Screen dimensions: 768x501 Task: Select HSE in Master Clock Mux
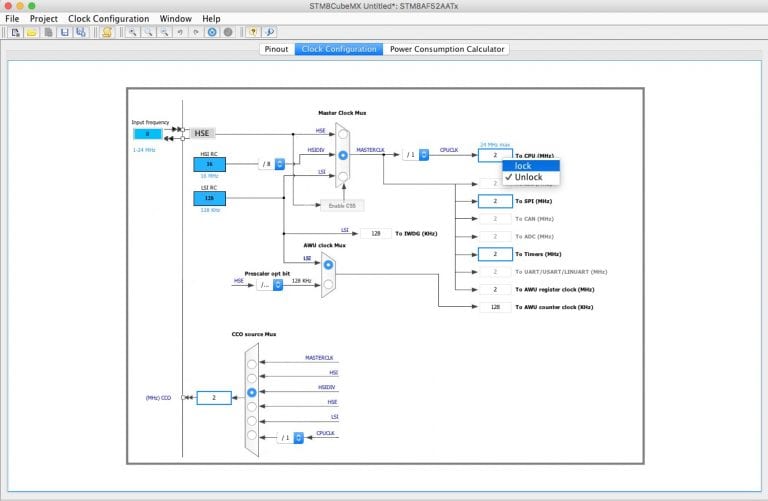click(343, 134)
